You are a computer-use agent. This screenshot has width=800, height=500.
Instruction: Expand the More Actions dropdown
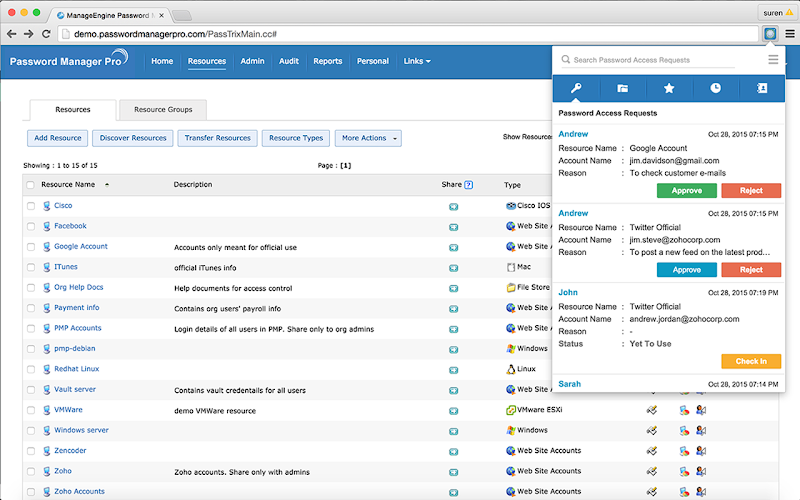pos(368,138)
